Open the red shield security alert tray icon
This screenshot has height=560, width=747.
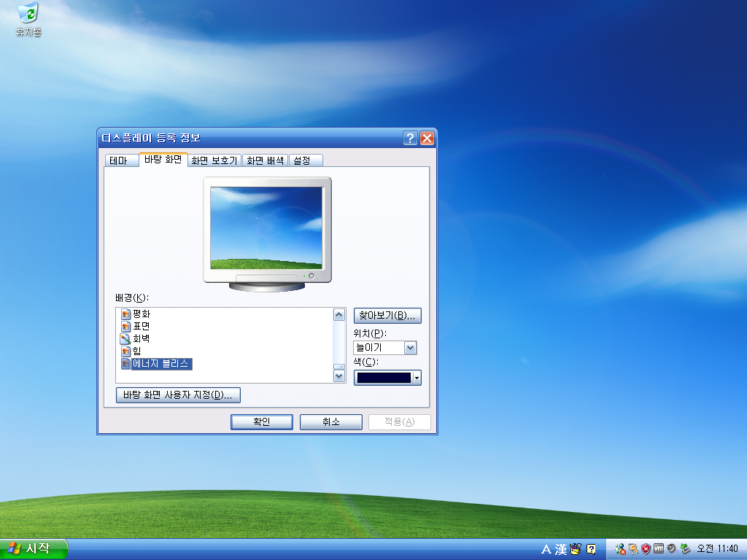(x=646, y=549)
